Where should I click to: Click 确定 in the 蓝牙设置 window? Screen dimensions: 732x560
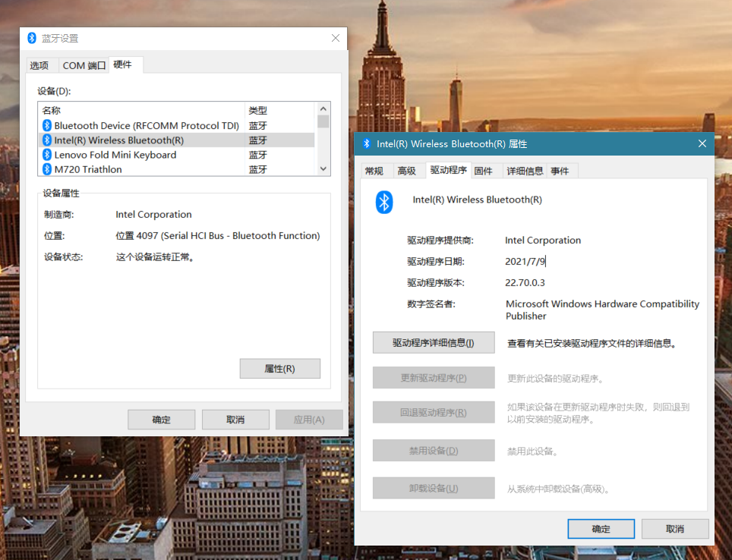pyautogui.click(x=162, y=420)
